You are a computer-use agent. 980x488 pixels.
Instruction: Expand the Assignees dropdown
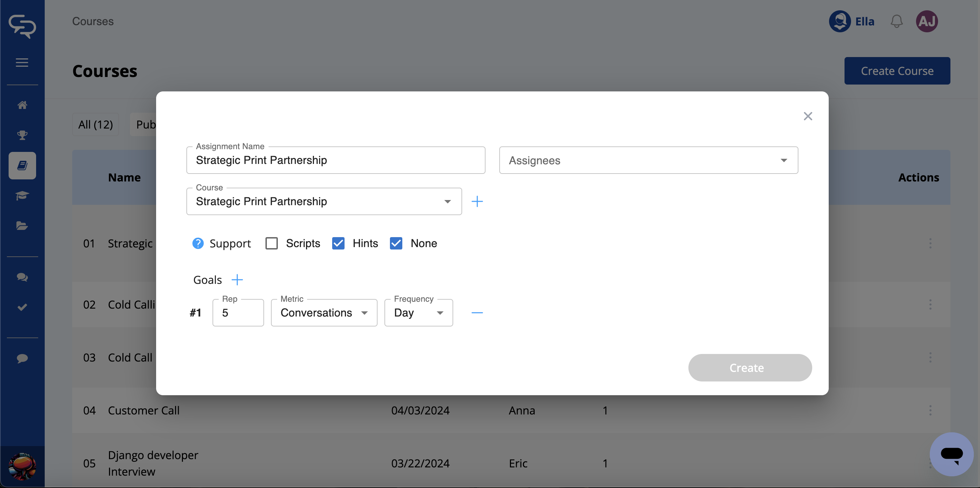coord(648,160)
